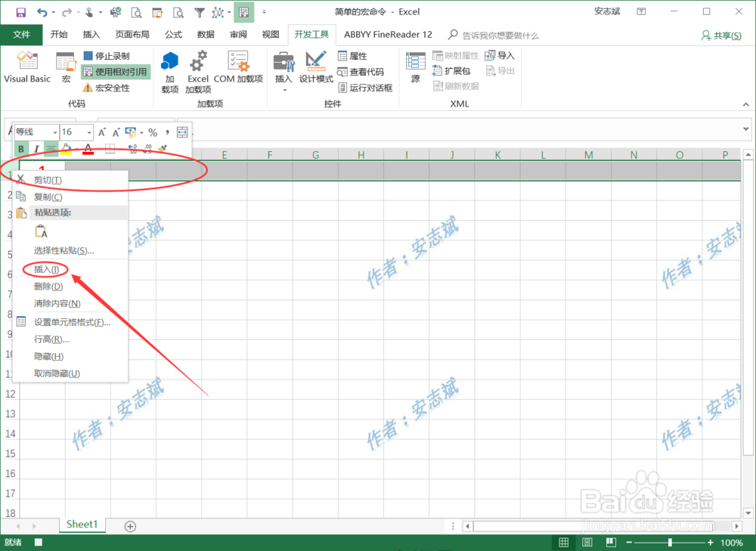Click decrease font size icon in mini toolbar
The height and width of the screenshot is (551, 756).
pos(116,132)
